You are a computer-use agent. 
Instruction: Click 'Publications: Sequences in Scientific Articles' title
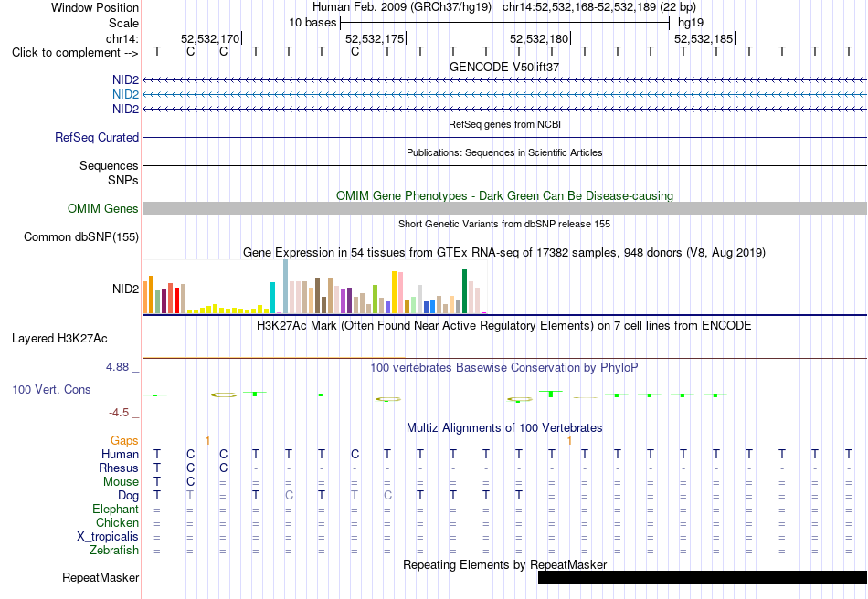point(504,152)
